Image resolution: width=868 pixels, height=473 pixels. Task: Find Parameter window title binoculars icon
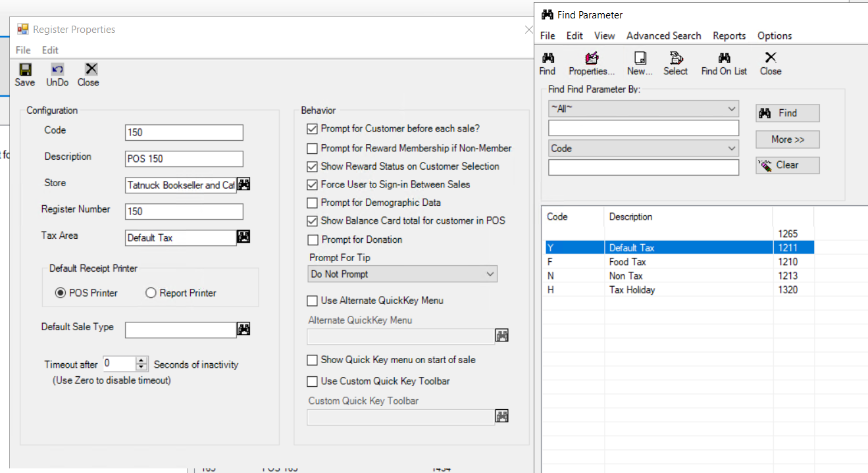pyautogui.click(x=547, y=14)
